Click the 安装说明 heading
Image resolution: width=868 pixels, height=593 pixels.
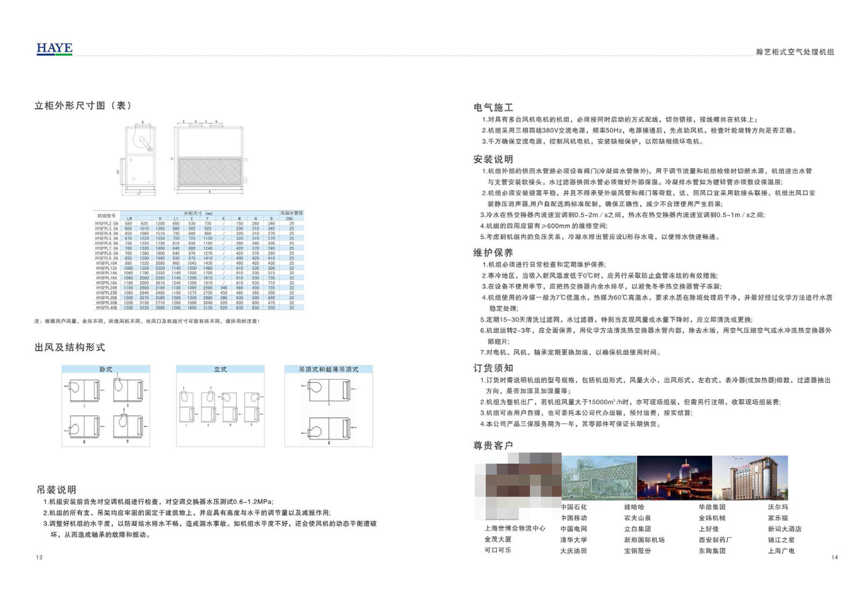(493, 159)
